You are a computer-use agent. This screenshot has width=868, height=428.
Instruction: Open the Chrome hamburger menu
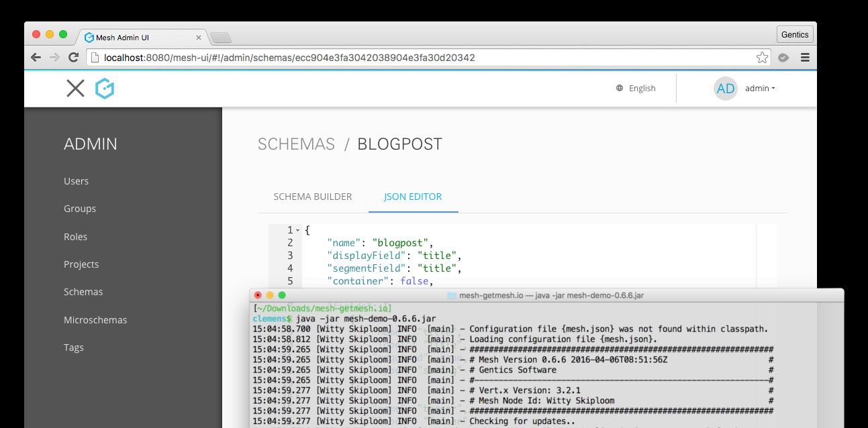coord(805,58)
